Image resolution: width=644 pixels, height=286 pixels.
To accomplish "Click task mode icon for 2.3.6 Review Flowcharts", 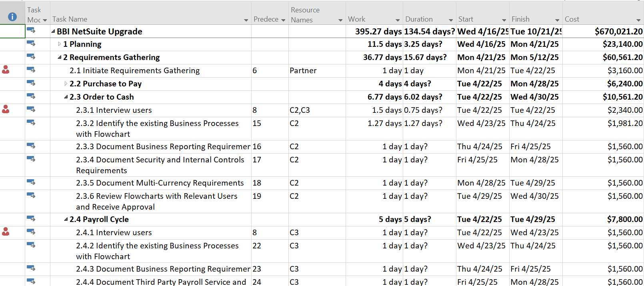I will (31, 195).
